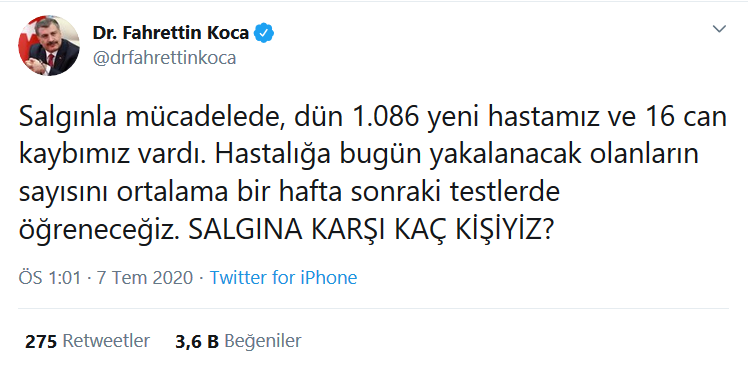Click the word Beğeniler
Viewport: 748px width, 369px height.
pyautogui.click(x=263, y=341)
